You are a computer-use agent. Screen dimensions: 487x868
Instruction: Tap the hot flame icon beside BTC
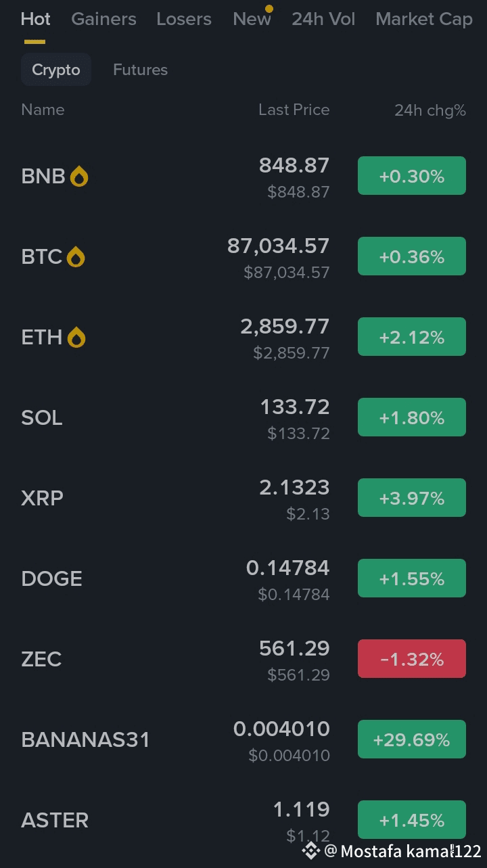[76, 257]
